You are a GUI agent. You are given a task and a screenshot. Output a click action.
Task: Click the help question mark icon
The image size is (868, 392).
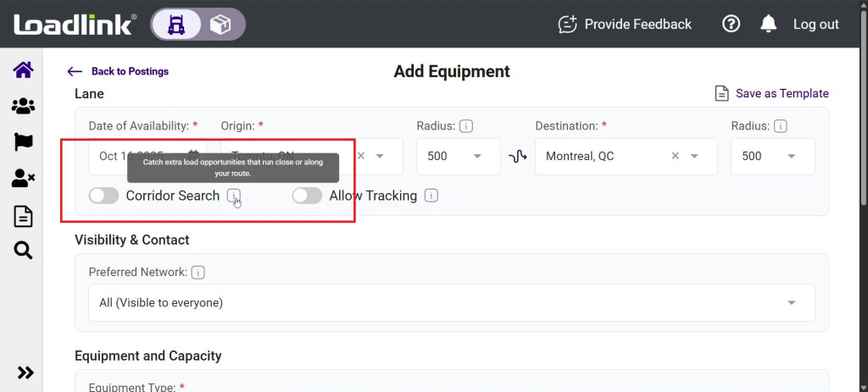tap(731, 25)
